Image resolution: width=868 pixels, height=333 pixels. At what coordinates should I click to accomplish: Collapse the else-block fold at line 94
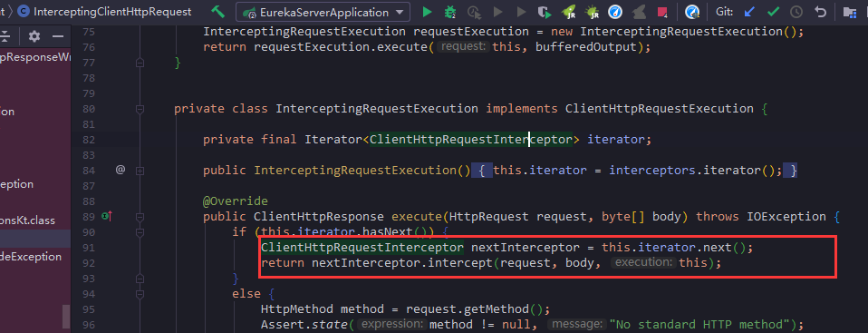[x=140, y=293]
